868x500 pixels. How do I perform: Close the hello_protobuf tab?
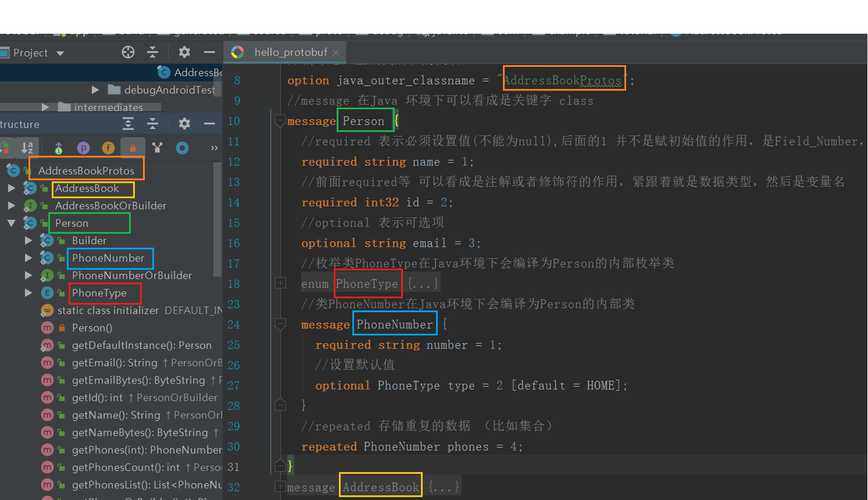pyautogui.click(x=336, y=52)
